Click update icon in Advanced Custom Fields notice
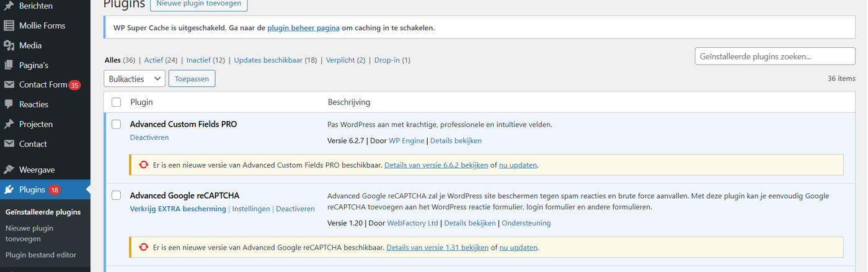Screen dimensions: 868x272 [144, 165]
